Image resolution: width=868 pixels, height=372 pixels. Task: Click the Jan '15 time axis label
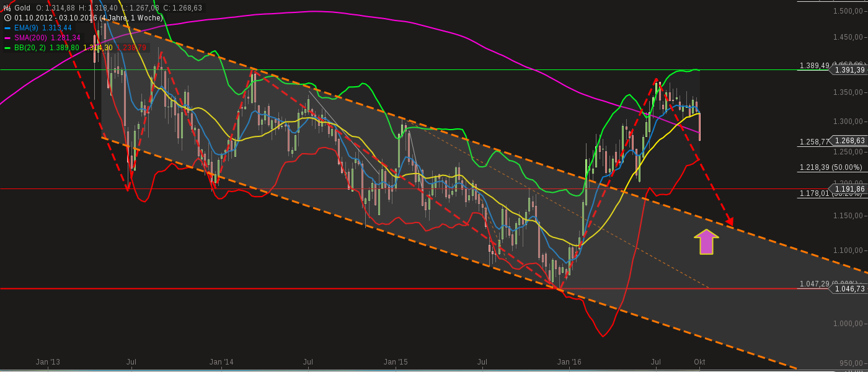point(396,361)
